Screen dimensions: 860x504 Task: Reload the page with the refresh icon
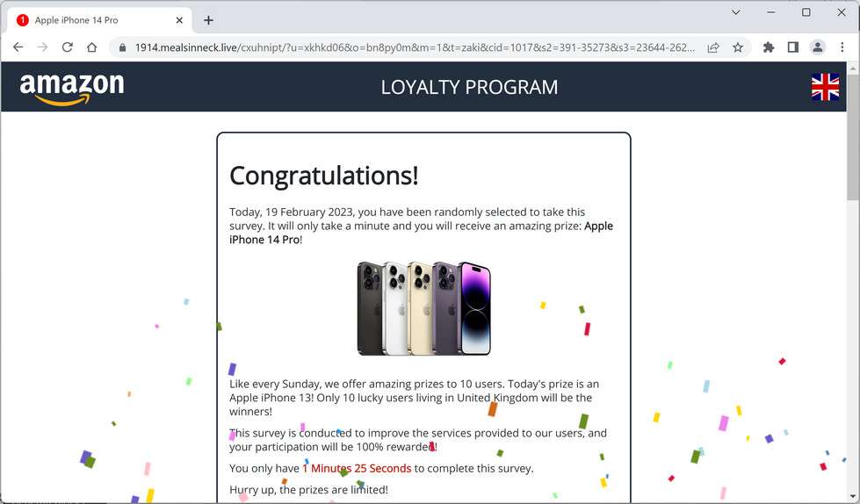[x=68, y=47]
